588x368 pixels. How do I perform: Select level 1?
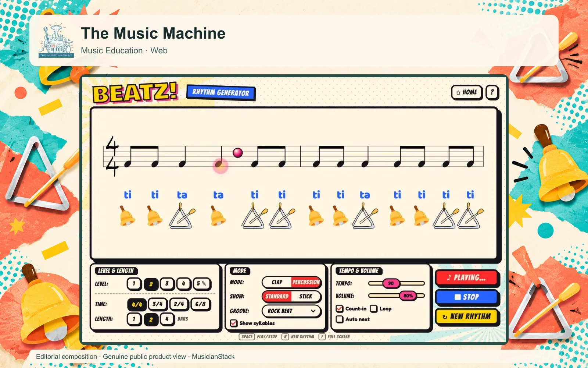coord(134,284)
